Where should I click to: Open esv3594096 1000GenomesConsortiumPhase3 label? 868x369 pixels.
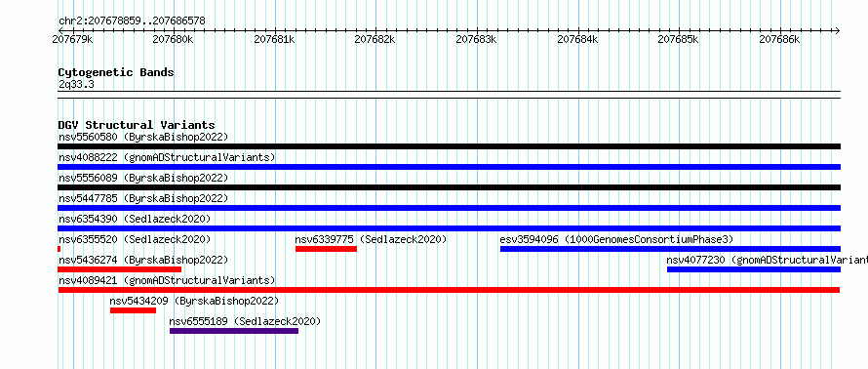[616, 239]
